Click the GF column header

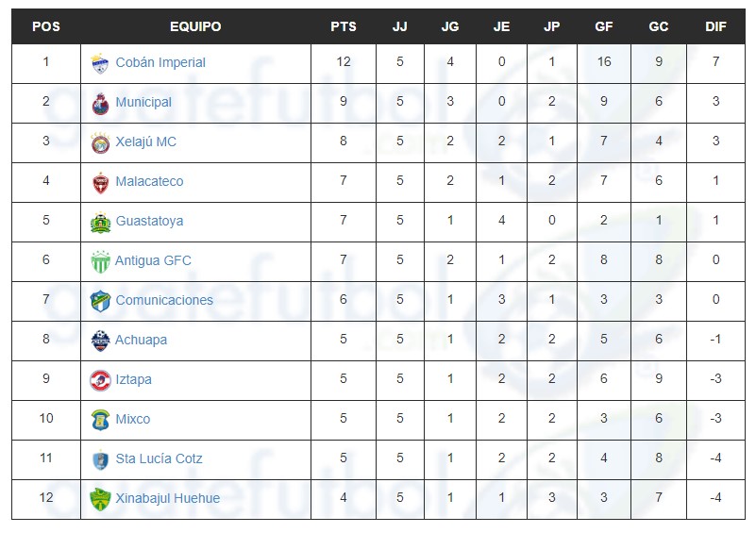coord(604,27)
